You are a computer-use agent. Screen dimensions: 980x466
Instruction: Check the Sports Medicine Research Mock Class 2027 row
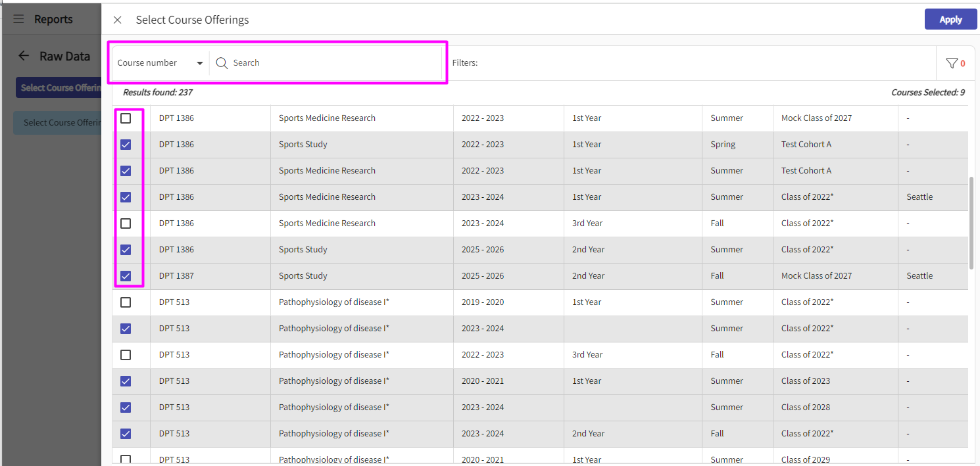coord(126,118)
